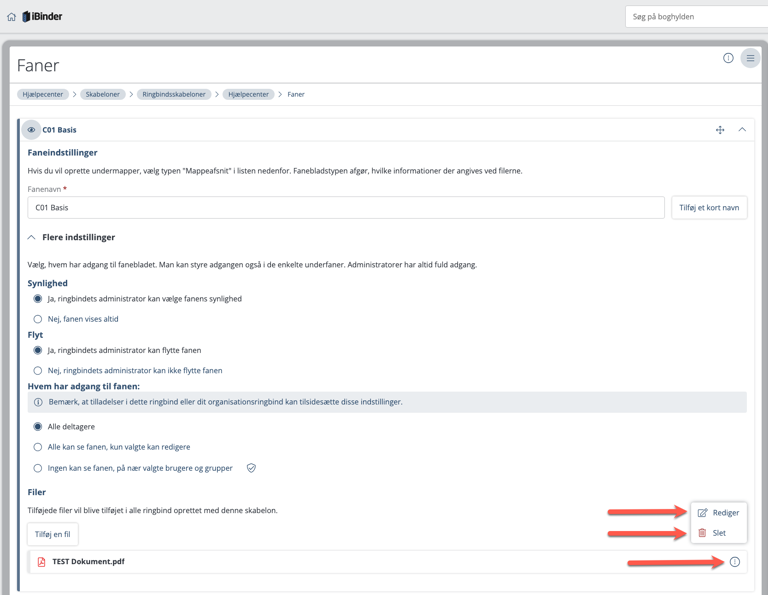Click the move arrows icon for C01 Basis

(x=720, y=130)
